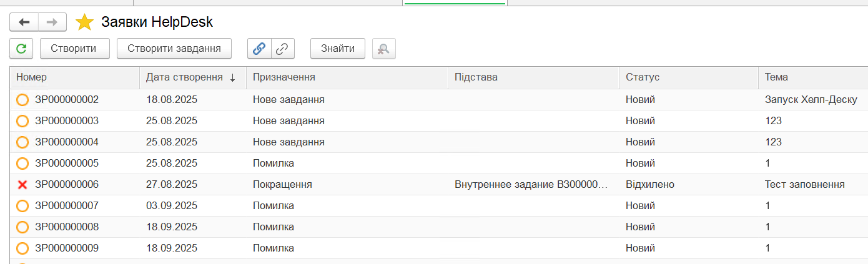Click the orange status circle of ЗР000000002
The width and height of the screenshot is (868, 264).
point(22,100)
